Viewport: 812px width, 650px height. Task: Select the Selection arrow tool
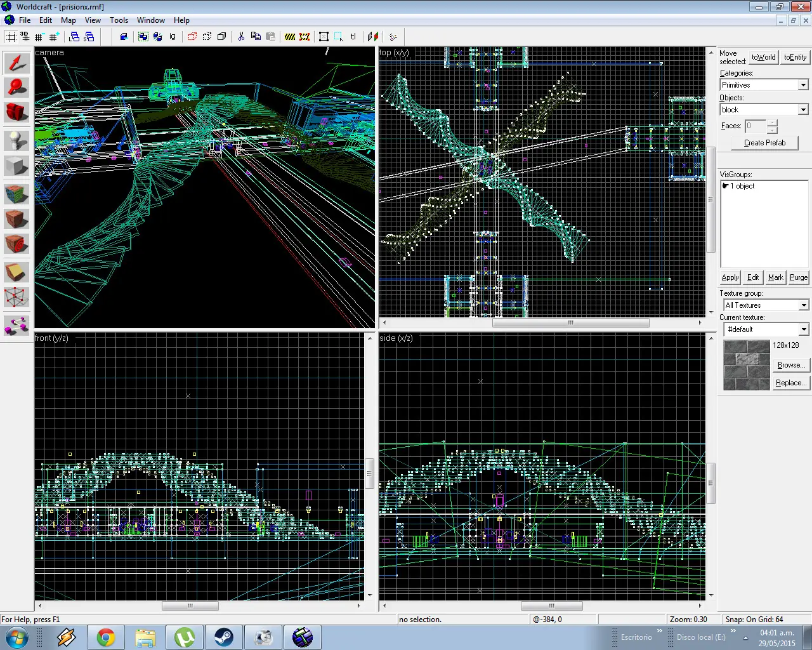point(16,63)
